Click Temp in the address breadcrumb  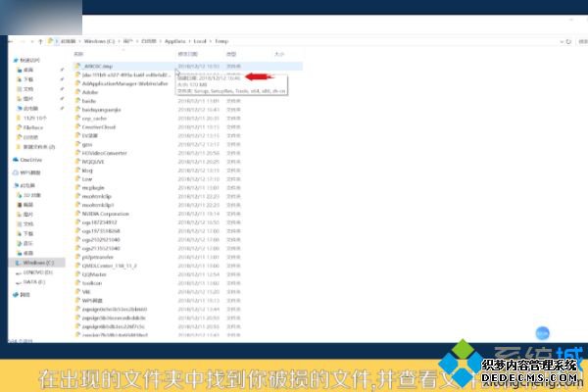pos(221,41)
